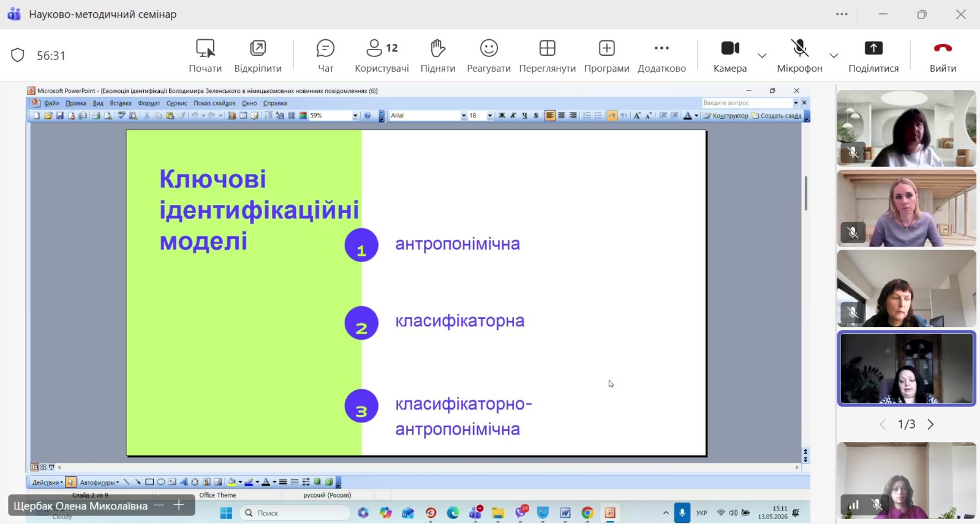The image size is (980, 524).
Task: Expand participant name label with plus button
Action: coord(179,505)
